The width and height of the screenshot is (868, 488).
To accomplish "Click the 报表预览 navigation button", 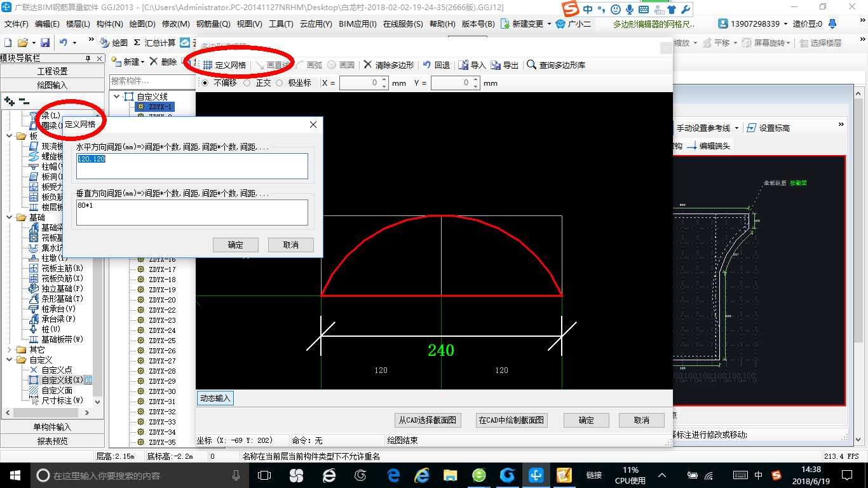I will point(52,441).
